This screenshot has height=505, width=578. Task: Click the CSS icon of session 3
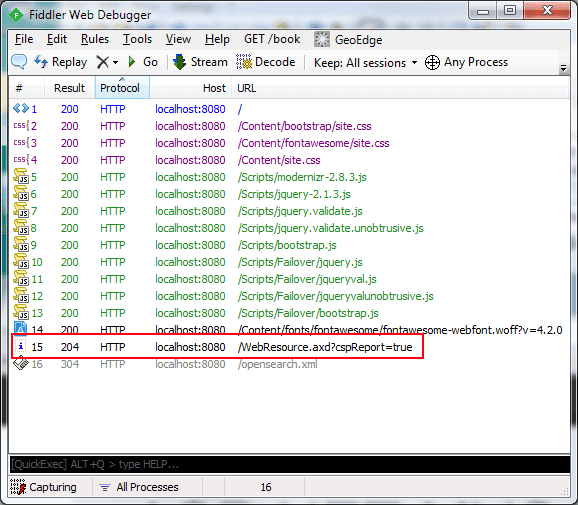[21, 142]
